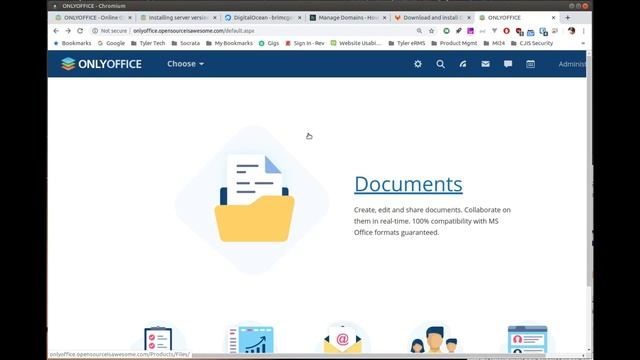Open the Talk chat bubble icon

[x=508, y=64]
